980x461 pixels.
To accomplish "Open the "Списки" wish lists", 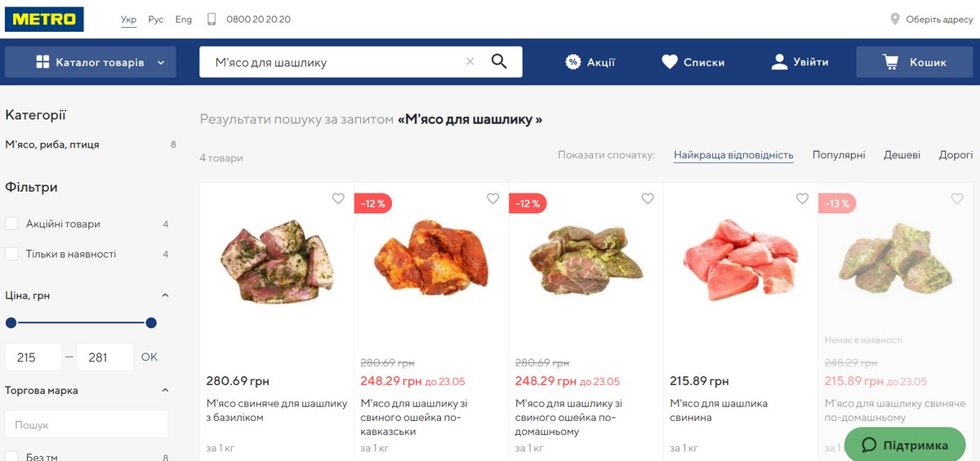I will tap(693, 62).
